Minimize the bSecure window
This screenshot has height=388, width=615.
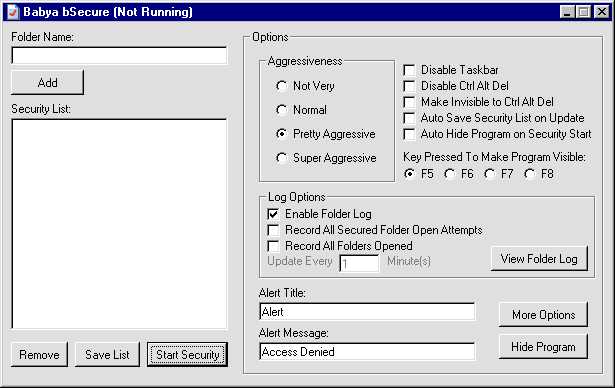567,12
